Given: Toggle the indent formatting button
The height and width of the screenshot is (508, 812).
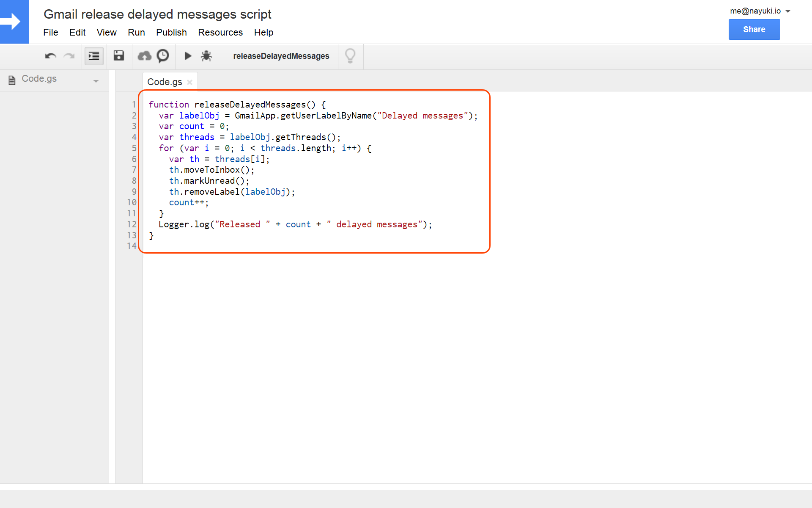Looking at the screenshot, I should [94, 56].
